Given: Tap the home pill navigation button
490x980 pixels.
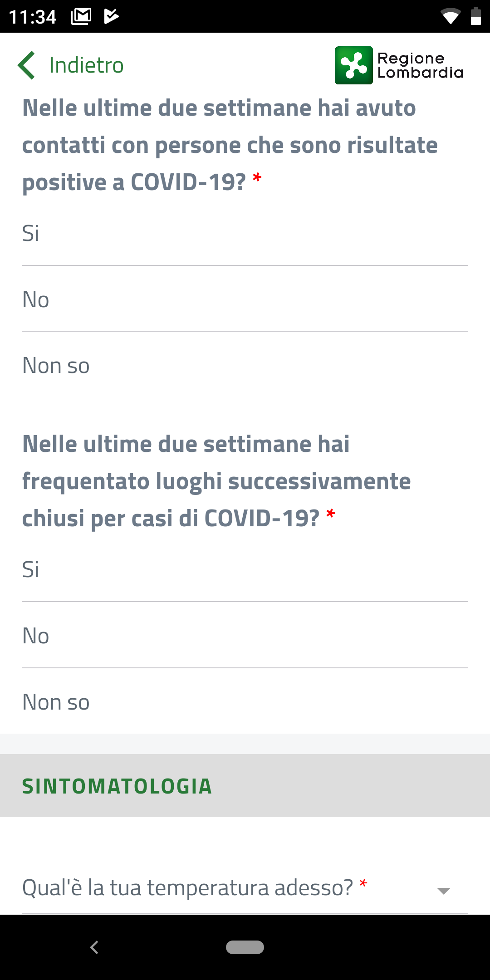Looking at the screenshot, I should (x=245, y=947).
